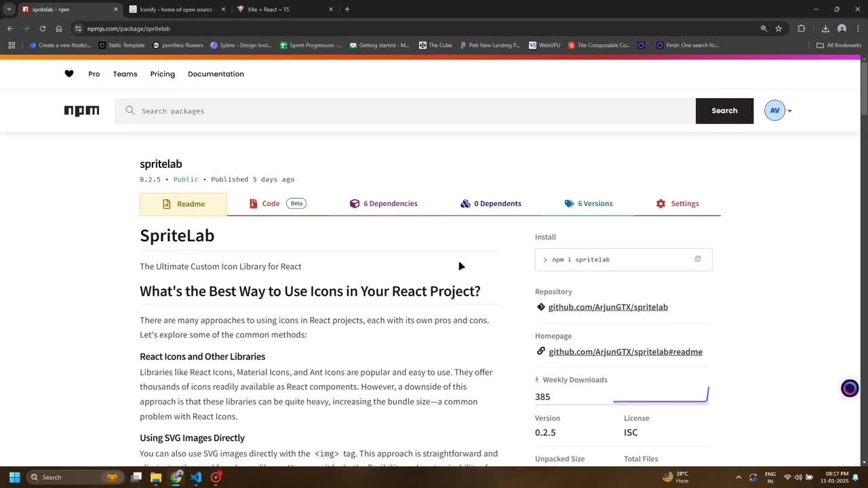Open Chrome from the taskbar

click(176, 477)
